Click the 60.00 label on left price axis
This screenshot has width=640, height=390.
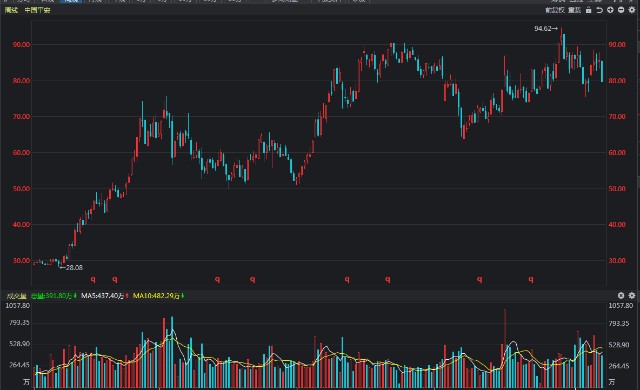pos(21,153)
